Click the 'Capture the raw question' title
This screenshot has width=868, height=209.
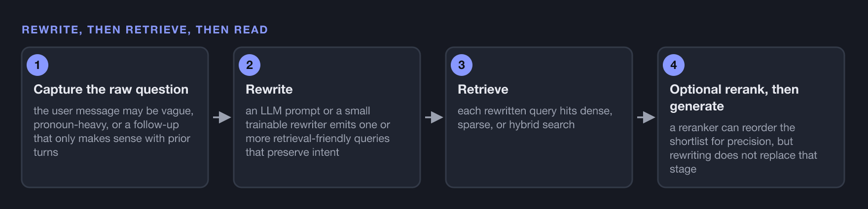coord(111,90)
